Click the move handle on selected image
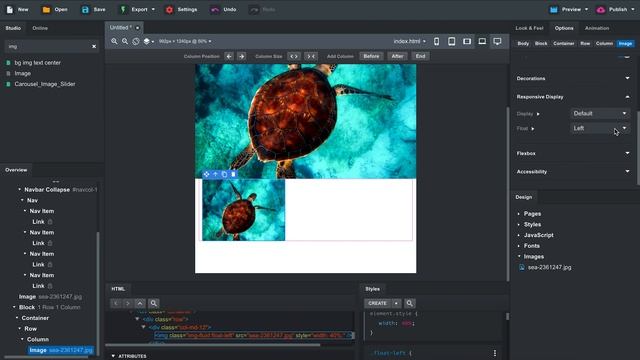This screenshot has width=640, height=360. pos(206,174)
